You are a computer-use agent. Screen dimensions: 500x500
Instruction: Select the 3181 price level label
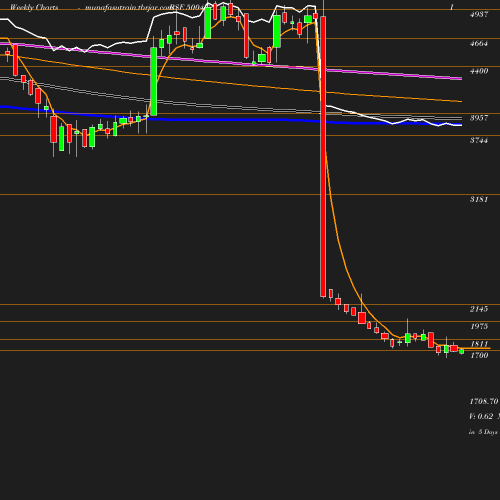(479, 199)
